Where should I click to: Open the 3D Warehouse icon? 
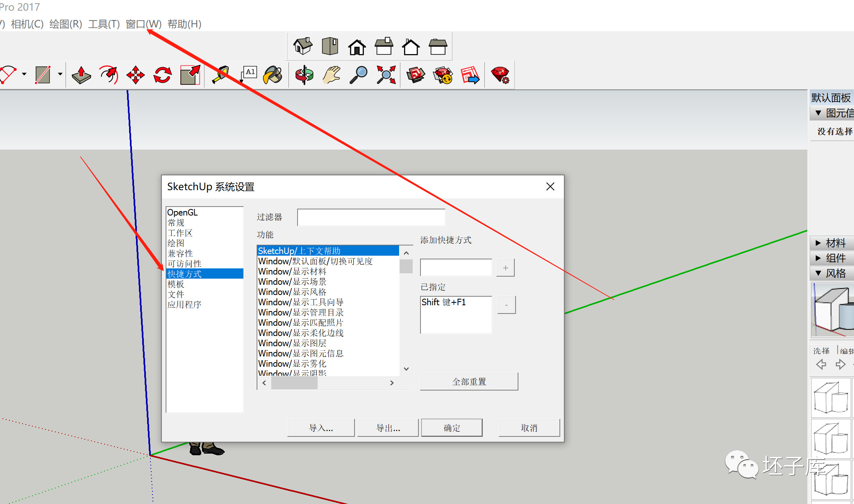pyautogui.click(x=416, y=75)
